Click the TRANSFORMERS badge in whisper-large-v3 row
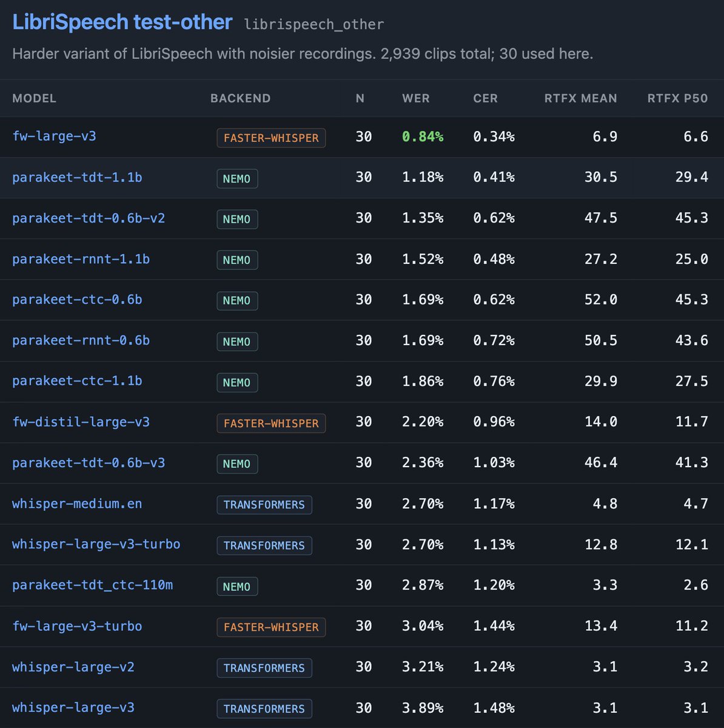 click(x=264, y=709)
